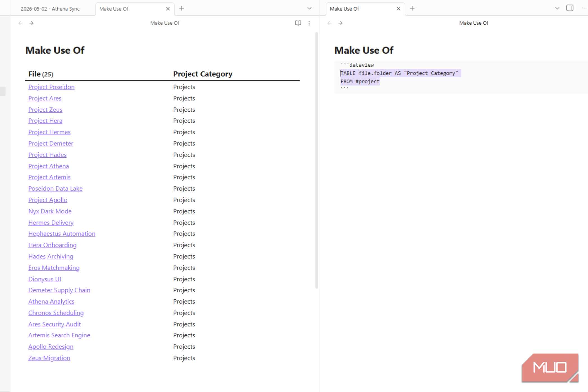Viewport: 588px width, 392px height.
Task: Open Ares Security Audit link
Action: [54, 324]
